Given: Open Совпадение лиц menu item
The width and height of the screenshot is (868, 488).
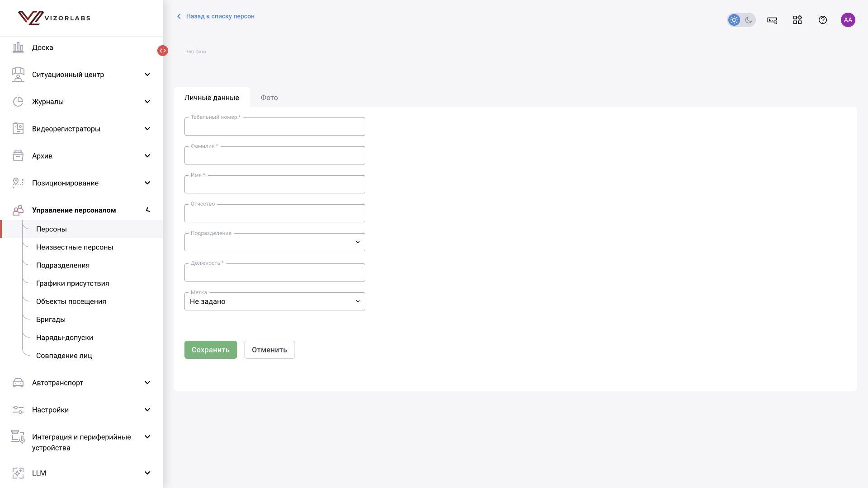Looking at the screenshot, I should click(x=64, y=356).
